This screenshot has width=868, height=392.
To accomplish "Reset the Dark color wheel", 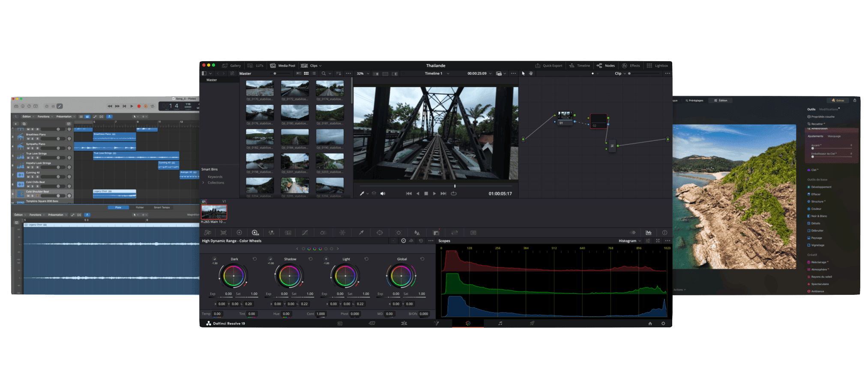I will coord(254,259).
